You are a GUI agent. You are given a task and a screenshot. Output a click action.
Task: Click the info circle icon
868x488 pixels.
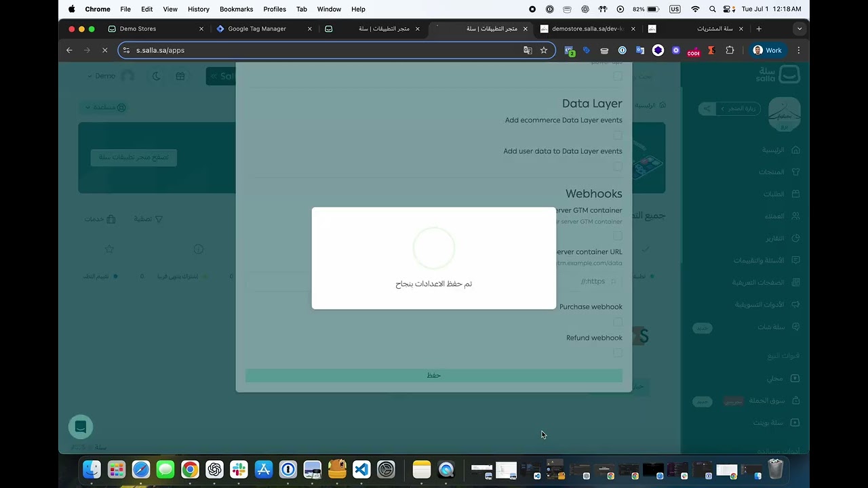(198, 249)
